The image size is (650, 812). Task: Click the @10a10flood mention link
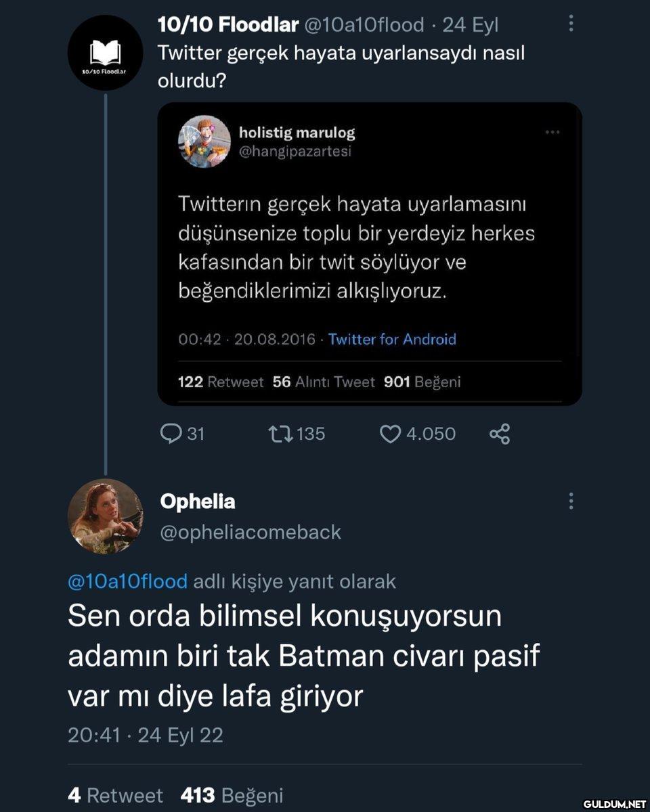127,581
